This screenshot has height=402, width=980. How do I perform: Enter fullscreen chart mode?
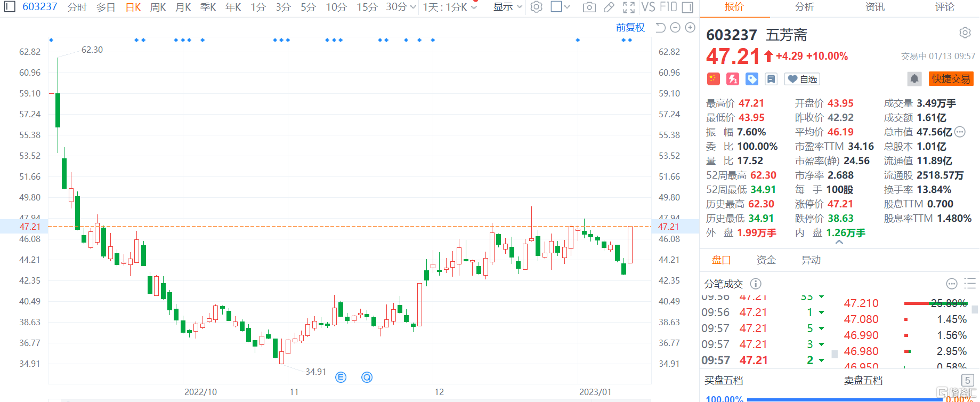pyautogui.click(x=629, y=7)
